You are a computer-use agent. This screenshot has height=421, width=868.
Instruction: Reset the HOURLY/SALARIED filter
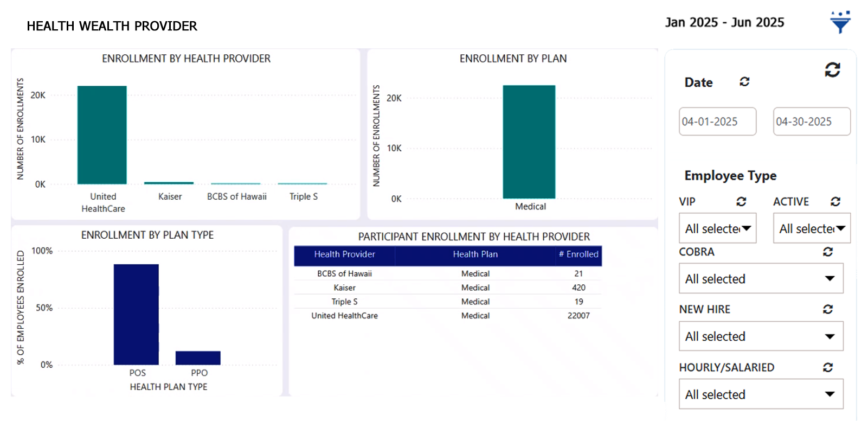pos(827,367)
